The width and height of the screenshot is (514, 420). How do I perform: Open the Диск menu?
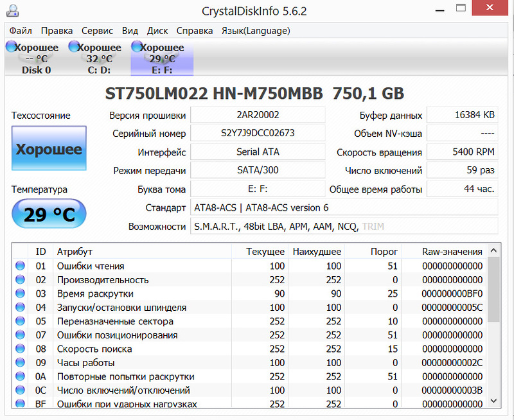click(157, 31)
